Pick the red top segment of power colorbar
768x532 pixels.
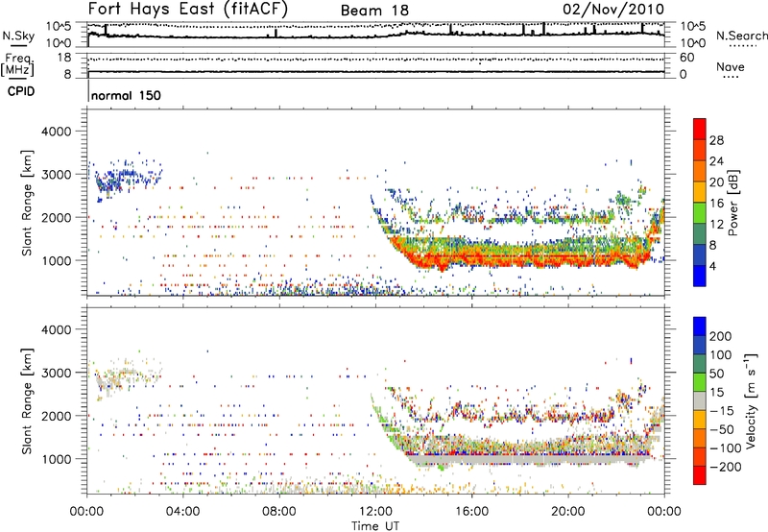coord(700,130)
